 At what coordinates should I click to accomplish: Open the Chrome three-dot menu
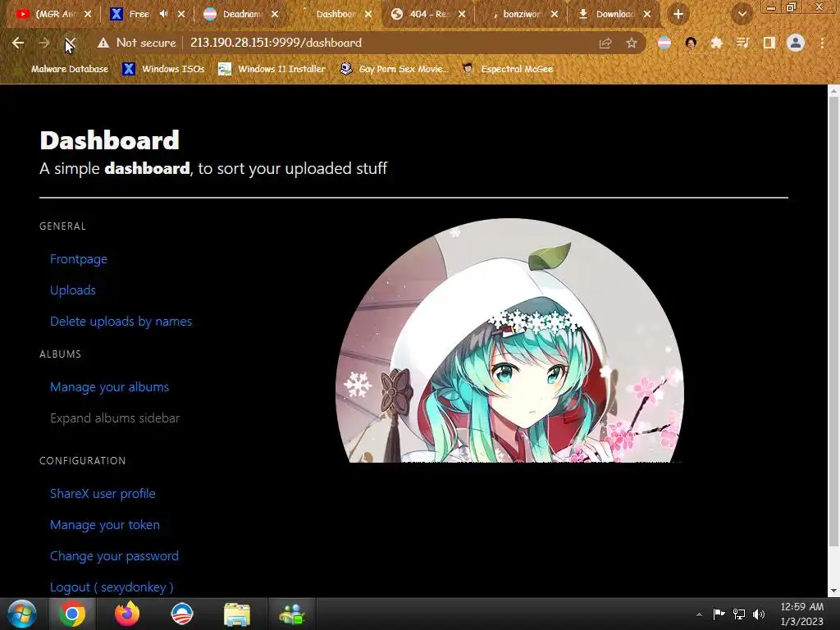[x=822, y=43]
